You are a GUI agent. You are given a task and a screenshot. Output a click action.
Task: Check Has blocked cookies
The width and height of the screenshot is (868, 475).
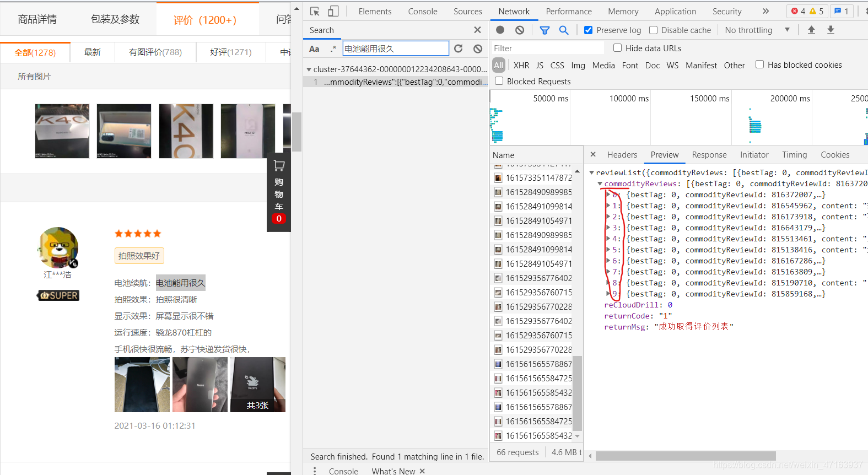pos(759,64)
